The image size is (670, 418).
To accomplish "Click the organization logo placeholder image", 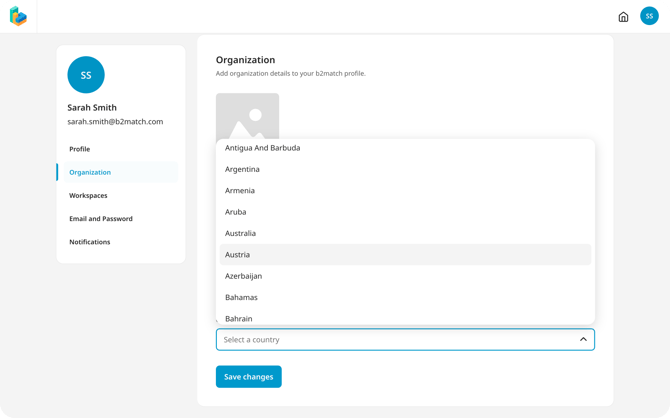I will (247, 116).
